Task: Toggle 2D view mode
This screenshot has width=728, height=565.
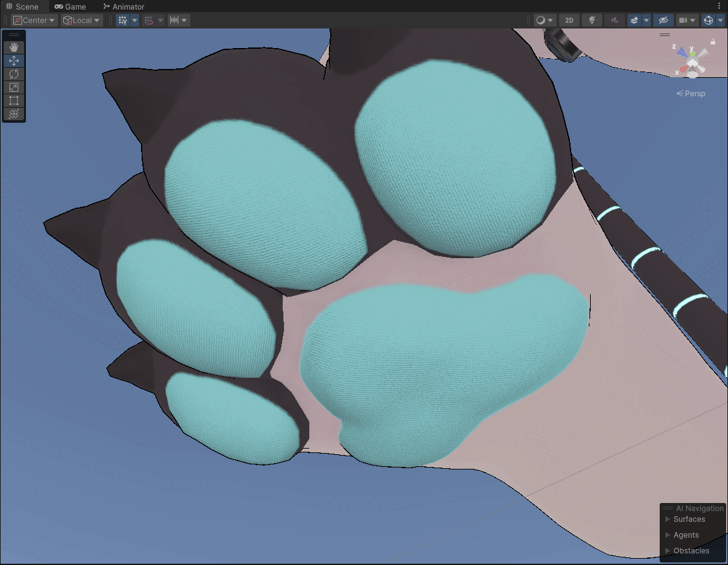Action: pyautogui.click(x=569, y=20)
